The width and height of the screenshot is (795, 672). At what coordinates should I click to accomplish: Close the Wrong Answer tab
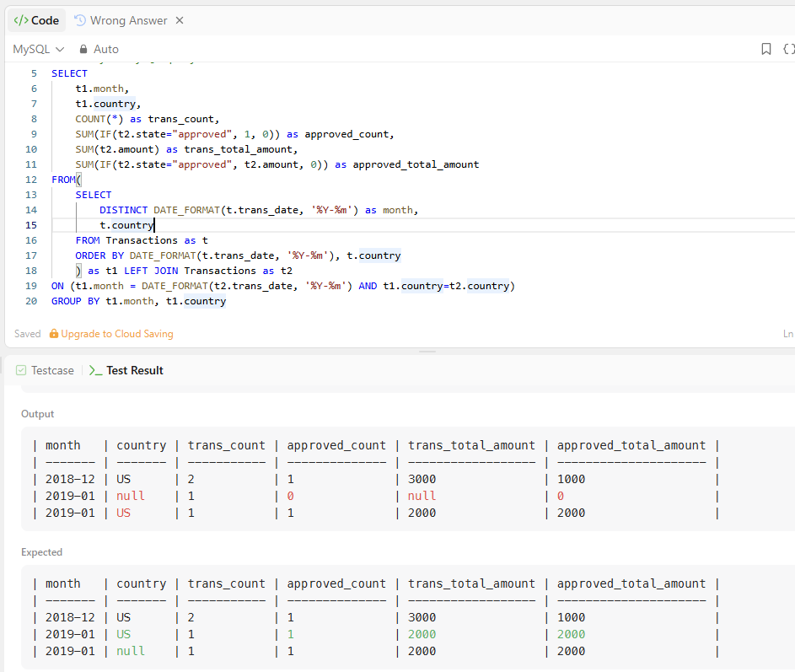click(x=180, y=20)
